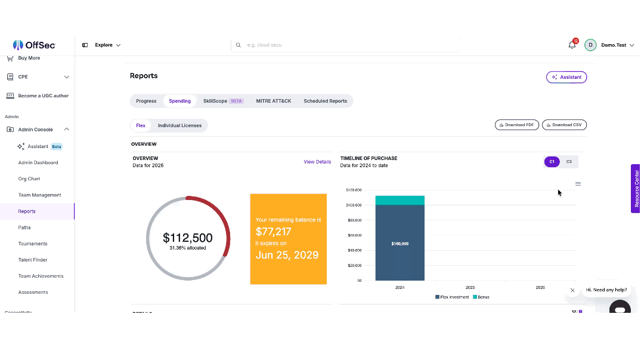Image resolution: width=644 pixels, height=363 pixels.
Task: Open the Scheduled Reports tab
Action: click(326, 101)
